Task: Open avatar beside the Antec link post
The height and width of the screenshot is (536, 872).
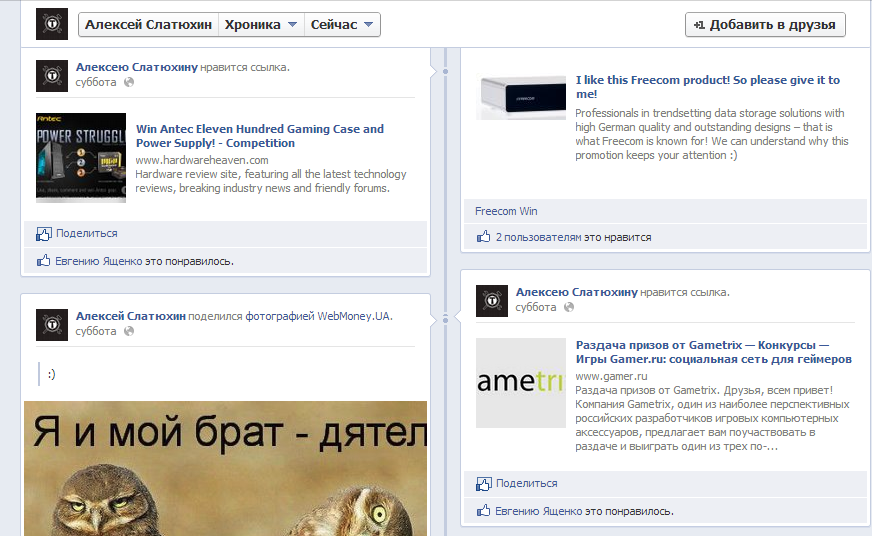Action: [x=52, y=76]
